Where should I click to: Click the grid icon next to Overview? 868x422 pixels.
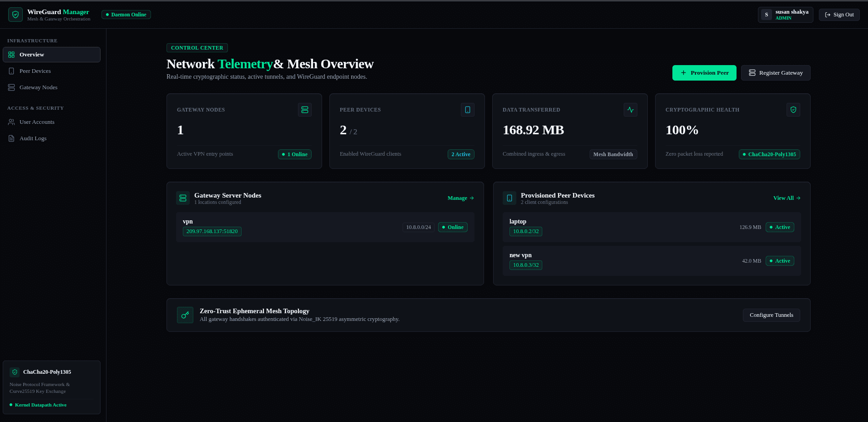point(11,55)
